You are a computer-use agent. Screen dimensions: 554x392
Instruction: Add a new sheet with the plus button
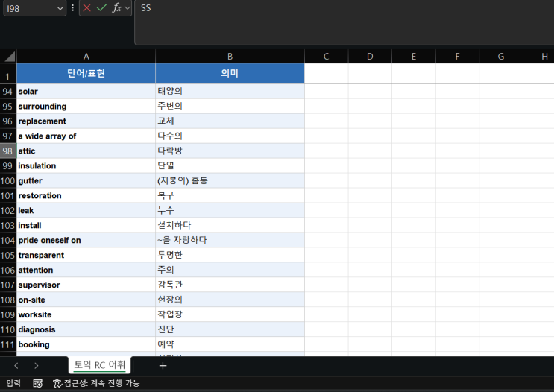point(163,365)
